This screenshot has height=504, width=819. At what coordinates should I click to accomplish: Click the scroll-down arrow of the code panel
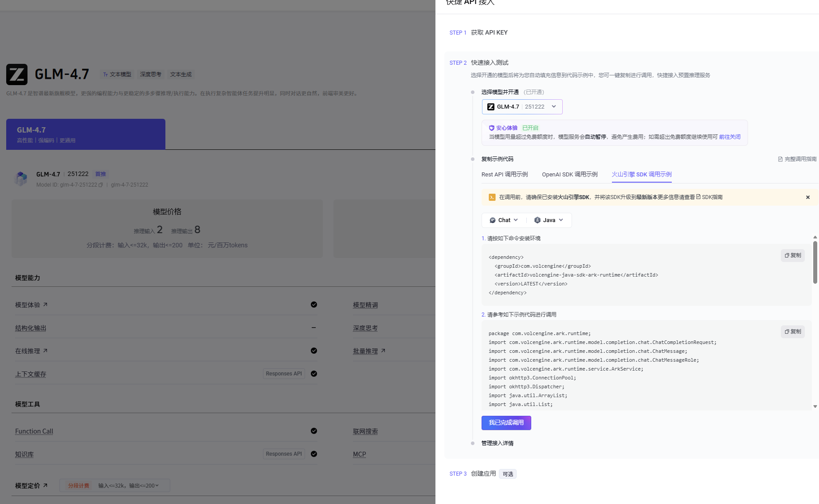coord(815,406)
